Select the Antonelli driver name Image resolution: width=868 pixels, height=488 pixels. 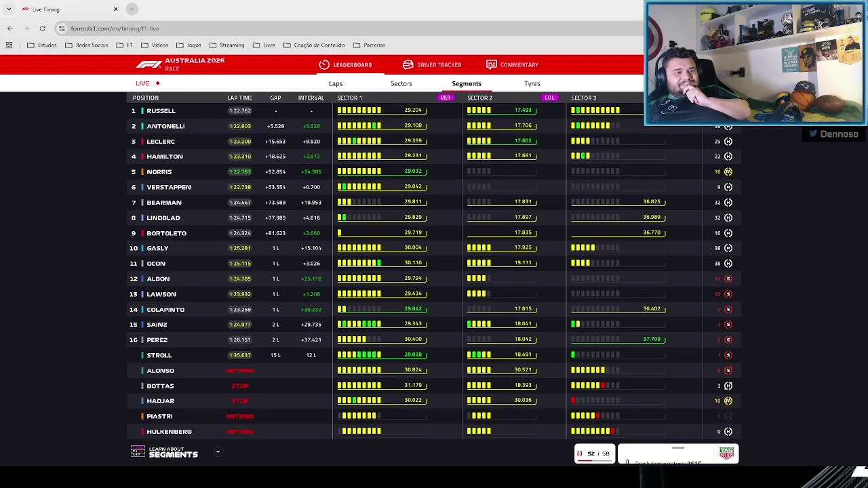click(x=165, y=126)
